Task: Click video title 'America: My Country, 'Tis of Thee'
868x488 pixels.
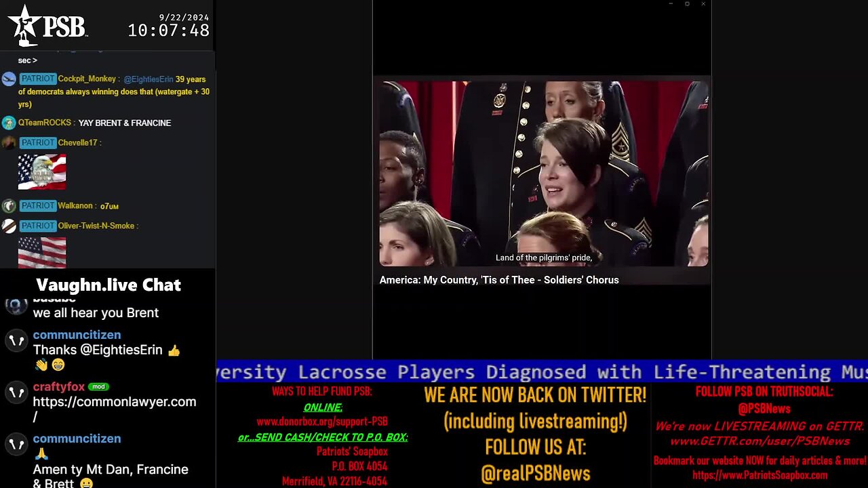Action: click(x=499, y=280)
